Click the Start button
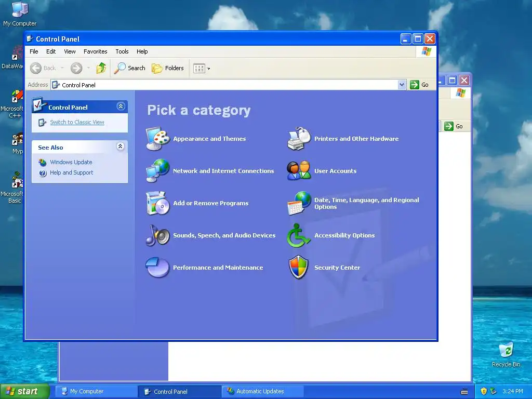Viewport: 532px width, 399px height. [24, 391]
